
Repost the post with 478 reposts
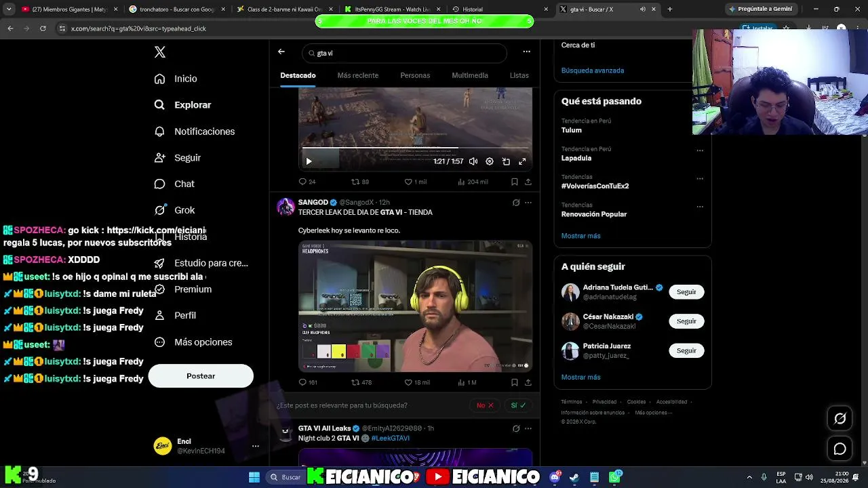coord(361,382)
